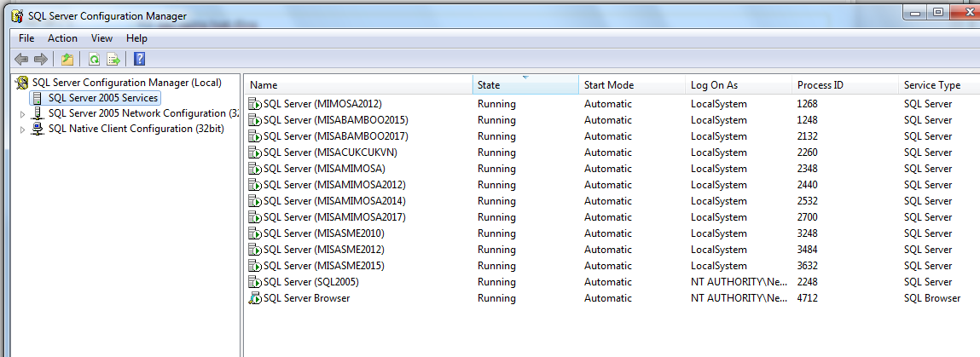
Task: Select the SQL Server (MISABAMBOO2015) row name
Action: 336,120
